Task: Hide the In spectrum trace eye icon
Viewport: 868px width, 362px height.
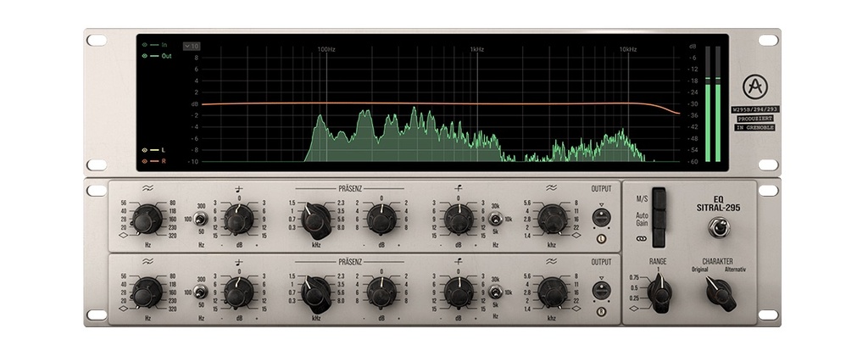Action: click(x=144, y=45)
